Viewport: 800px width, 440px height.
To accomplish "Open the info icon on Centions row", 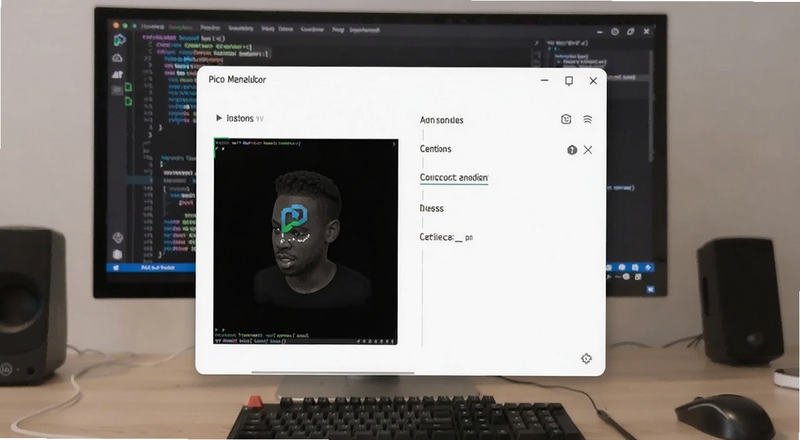I will (x=572, y=150).
